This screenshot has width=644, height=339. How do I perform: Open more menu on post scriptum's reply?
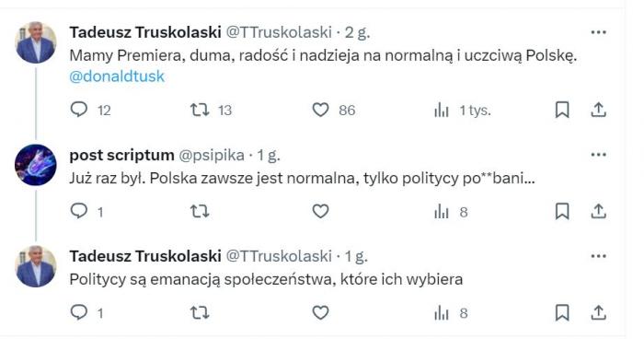tap(598, 155)
